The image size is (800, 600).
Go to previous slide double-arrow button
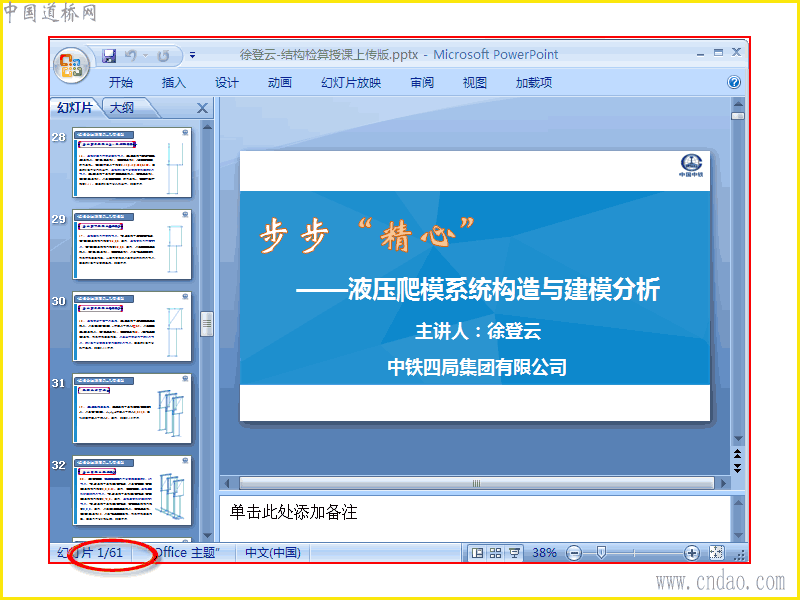[x=737, y=453]
